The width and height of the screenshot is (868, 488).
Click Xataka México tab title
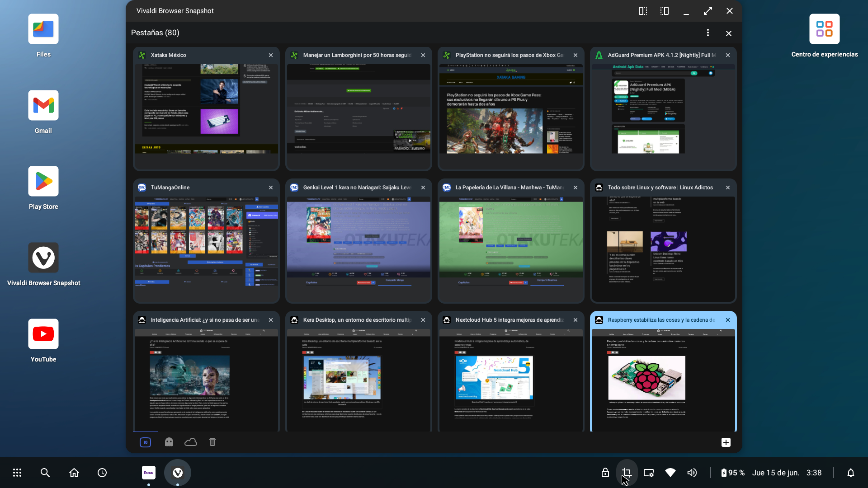pyautogui.click(x=168, y=55)
